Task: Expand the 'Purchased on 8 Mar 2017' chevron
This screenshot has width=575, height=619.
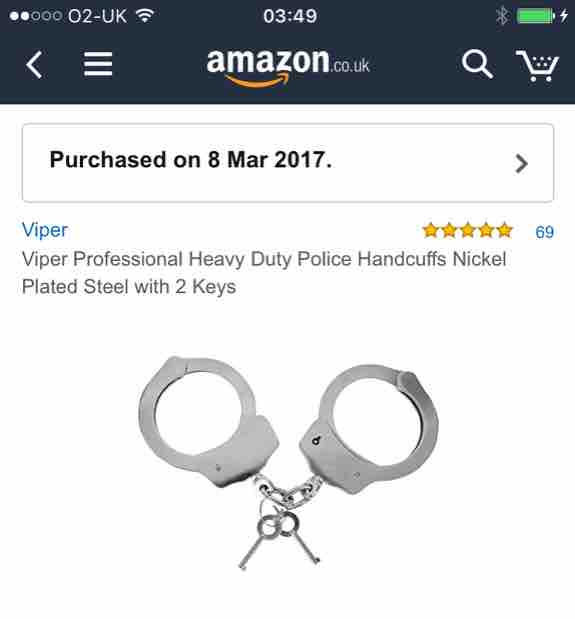Action: 521,164
